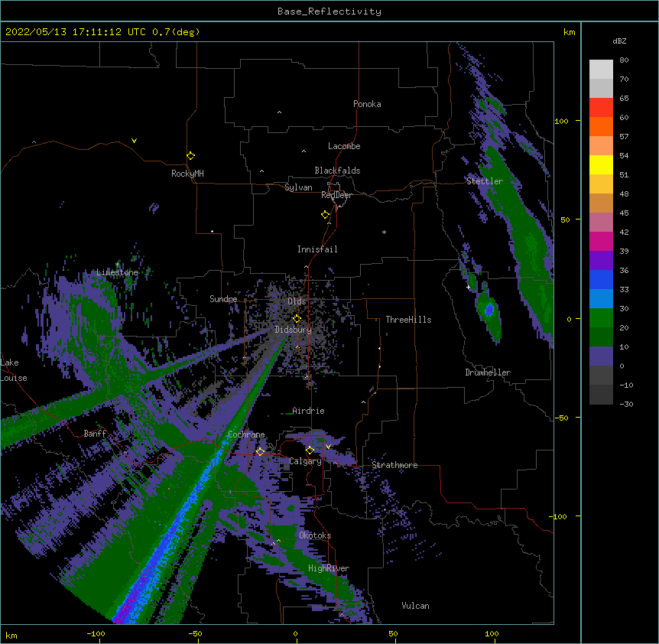This screenshot has width=659, height=644.
Task: Click the blue storm cell core west of Drumheller
Action: click(x=489, y=311)
